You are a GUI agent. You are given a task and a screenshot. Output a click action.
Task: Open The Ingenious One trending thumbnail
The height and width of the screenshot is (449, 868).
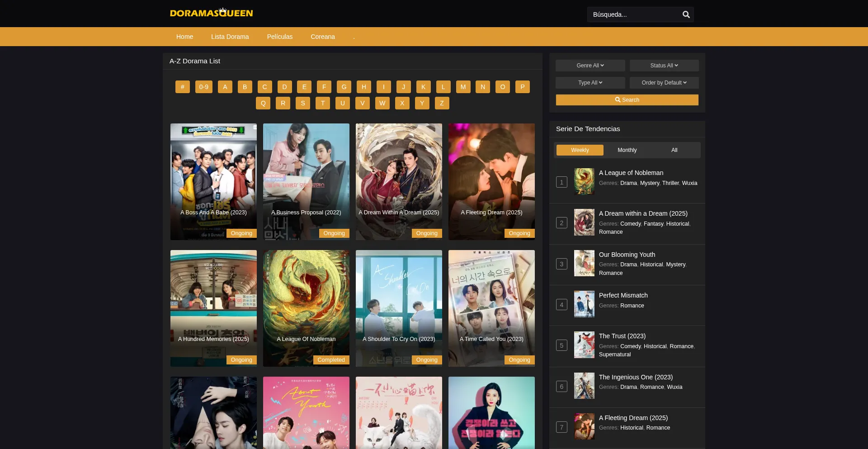pos(584,386)
